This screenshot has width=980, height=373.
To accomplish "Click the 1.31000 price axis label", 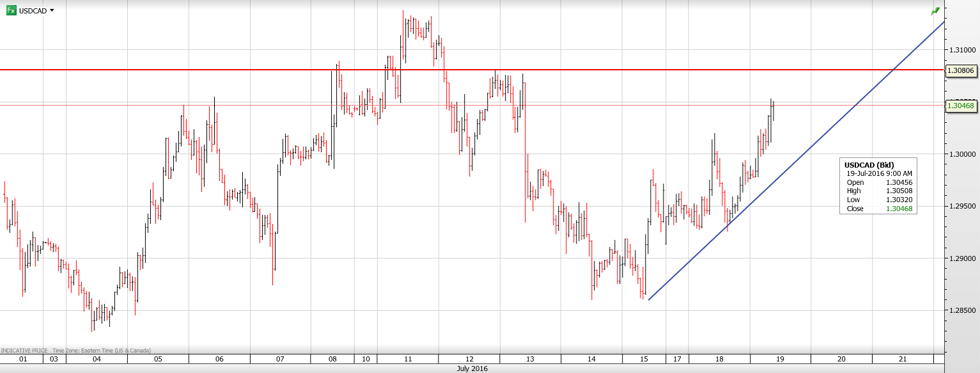I will point(961,49).
